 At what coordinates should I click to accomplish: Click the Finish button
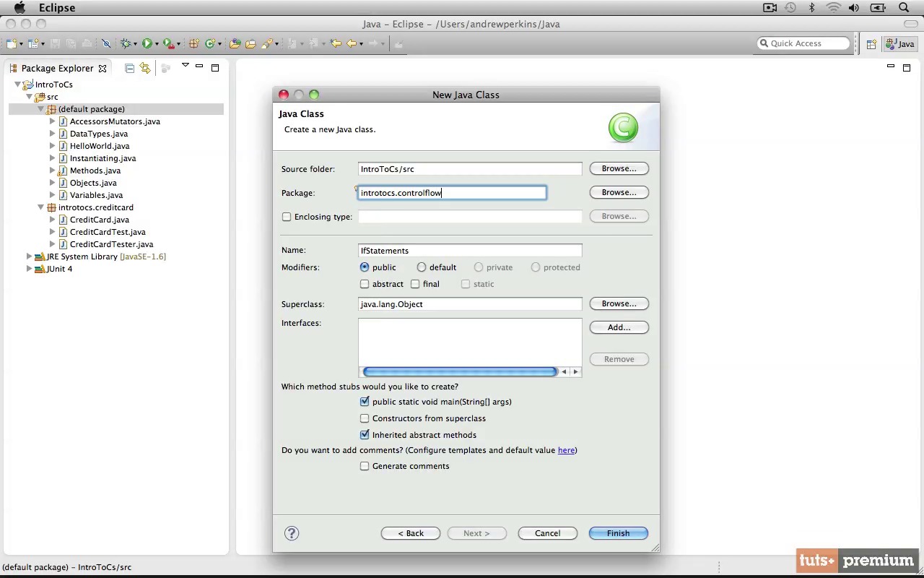pyautogui.click(x=618, y=533)
